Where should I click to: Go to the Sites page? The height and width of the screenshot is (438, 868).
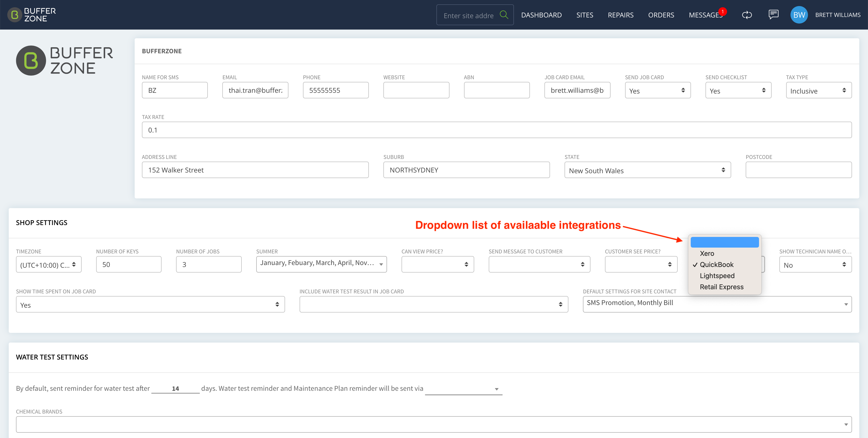coord(585,15)
